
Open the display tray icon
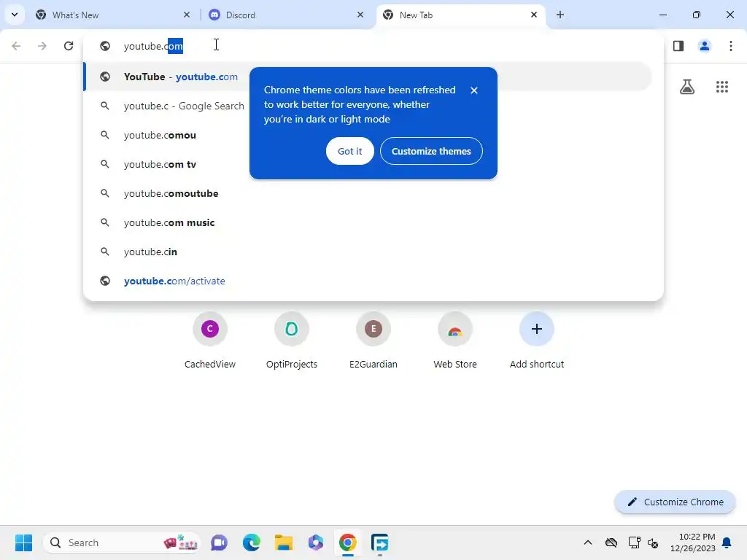click(634, 542)
